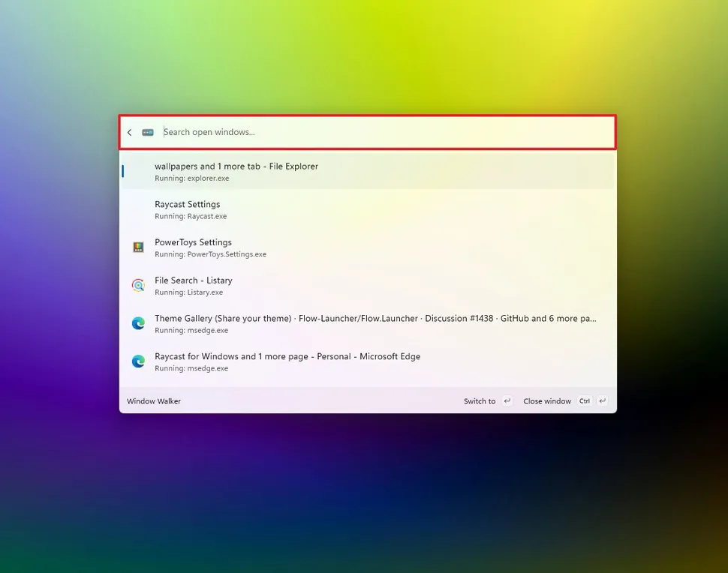This screenshot has height=573, width=728.
Task: Click the selection indicator bar on first result
Action: [x=122, y=171]
